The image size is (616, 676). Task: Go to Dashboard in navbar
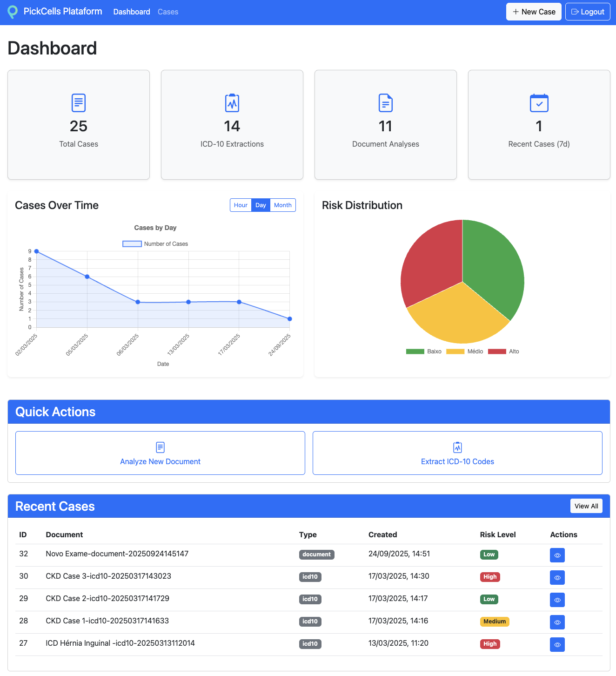click(x=132, y=12)
